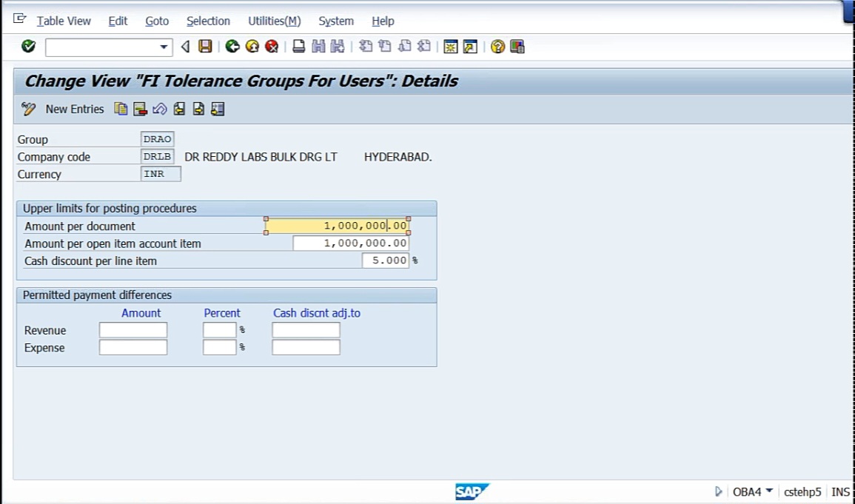Click the company name DR REDDY LABS BULK DRG LT
Image resolution: width=855 pixels, height=504 pixels.
point(261,157)
